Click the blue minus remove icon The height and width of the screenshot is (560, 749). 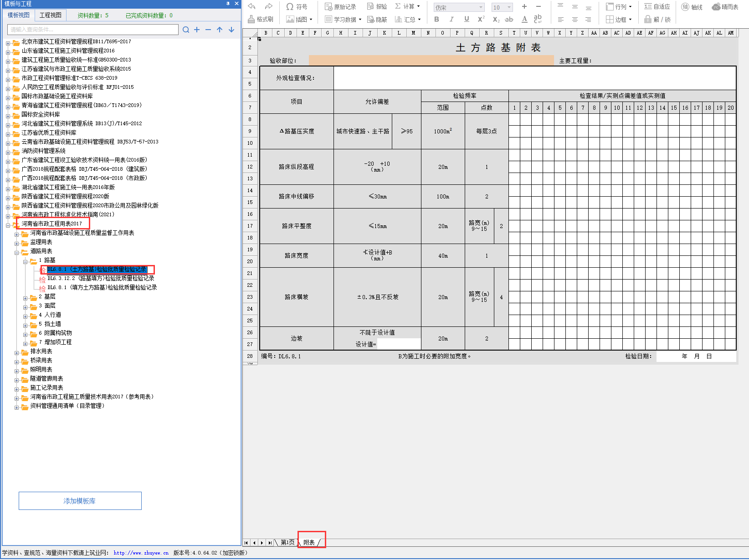[x=208, y=30]
